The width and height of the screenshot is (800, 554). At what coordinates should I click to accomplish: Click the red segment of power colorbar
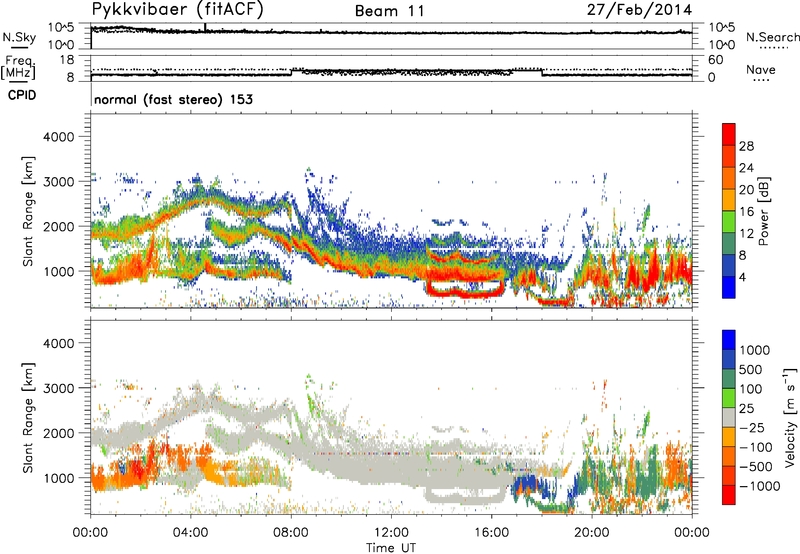click(x=729, y=134)
